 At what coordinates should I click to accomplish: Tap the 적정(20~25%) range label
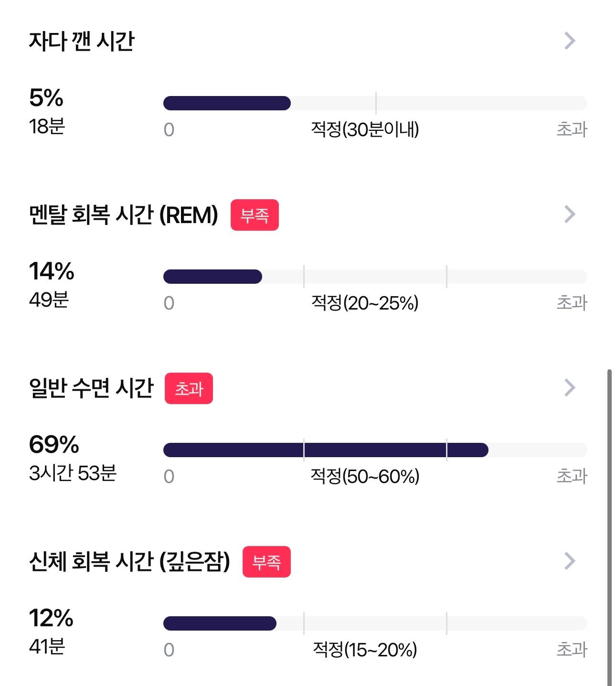(365, 303)
